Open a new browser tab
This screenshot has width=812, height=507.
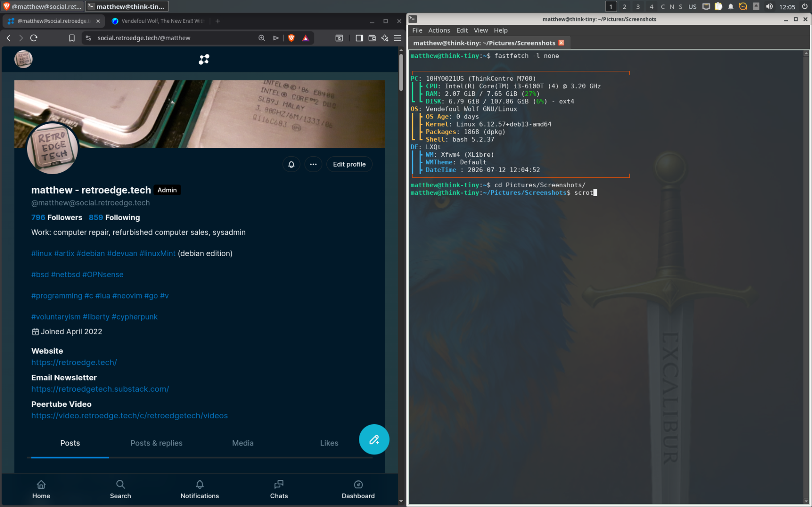pyautogui.click(x=218, y=21)
